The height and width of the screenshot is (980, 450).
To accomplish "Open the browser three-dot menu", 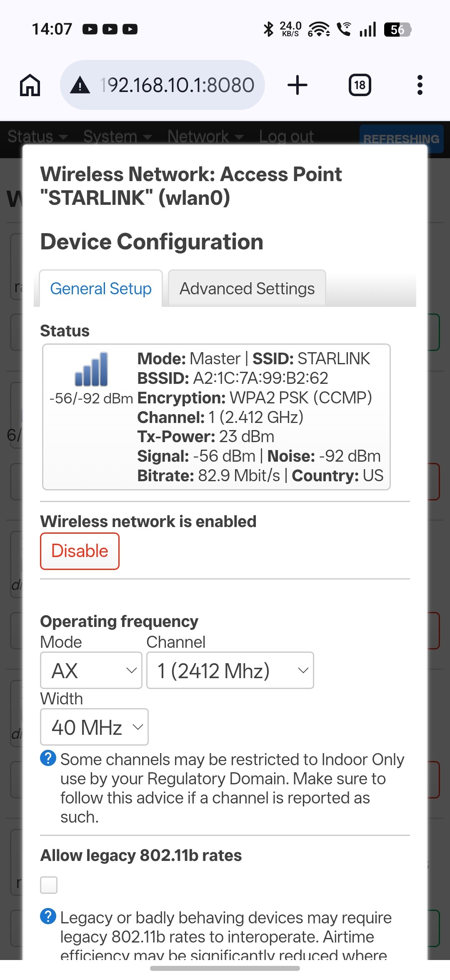I will [420, 85].
